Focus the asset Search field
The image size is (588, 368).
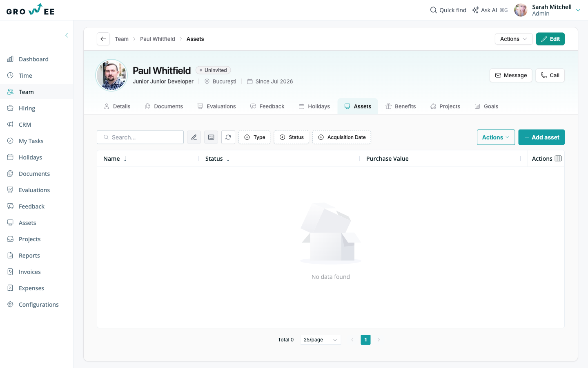tap(140, 137)
